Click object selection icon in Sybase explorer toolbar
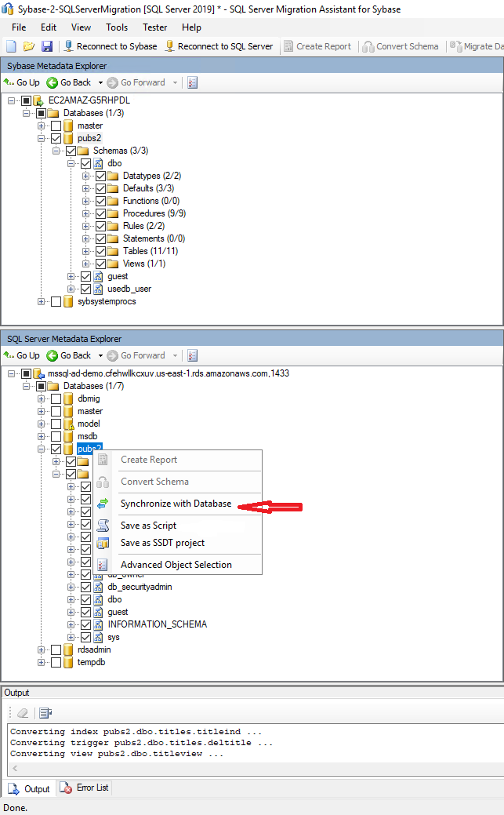This screenshot has width=504, height=815. [192, 82]
